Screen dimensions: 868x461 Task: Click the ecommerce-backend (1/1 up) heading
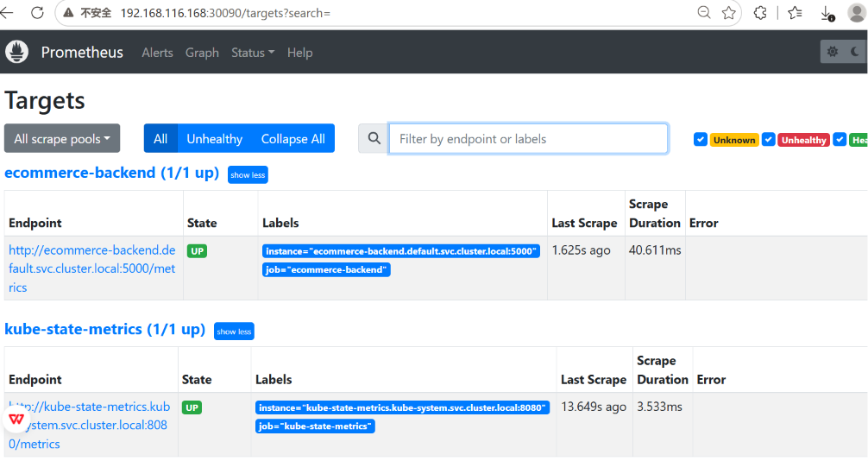click(x=112, y=173)
